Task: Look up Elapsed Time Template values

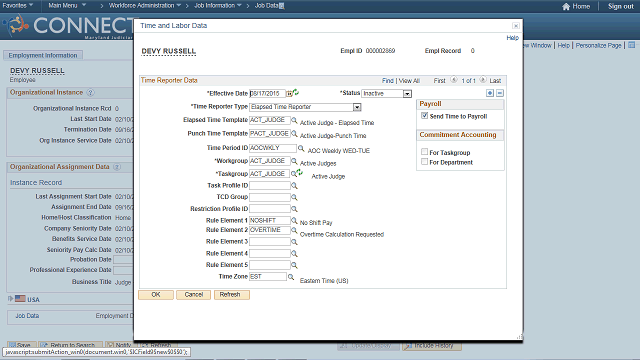Action: [x=294, y=120]
